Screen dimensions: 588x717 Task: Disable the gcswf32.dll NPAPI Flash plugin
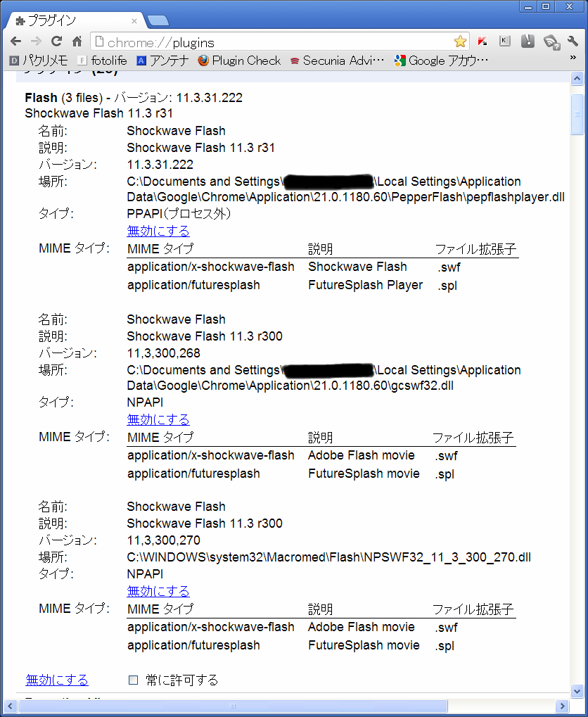coord(158,419)
